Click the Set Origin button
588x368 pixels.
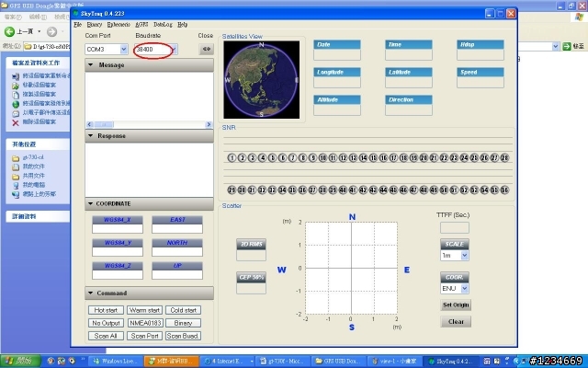pos(456,305)
